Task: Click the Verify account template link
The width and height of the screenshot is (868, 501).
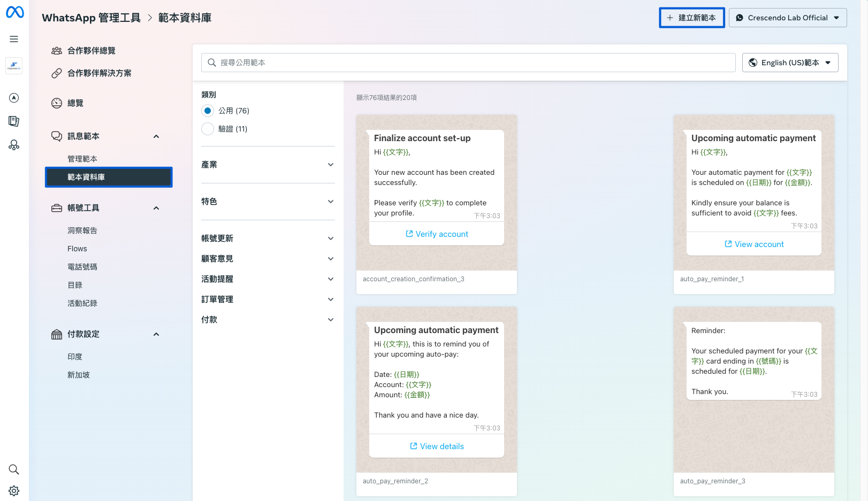Action: click(x=437, y=234)
